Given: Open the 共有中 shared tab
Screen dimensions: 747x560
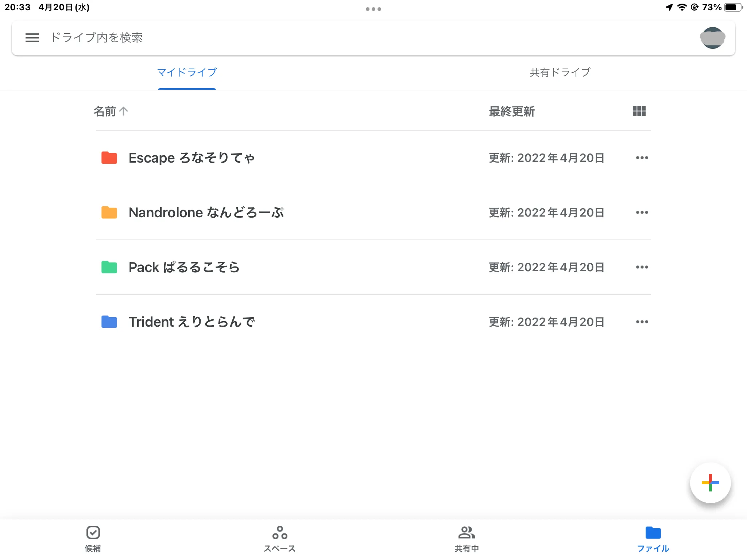Looking at the screenshot, I should click(x=467, y=538).
